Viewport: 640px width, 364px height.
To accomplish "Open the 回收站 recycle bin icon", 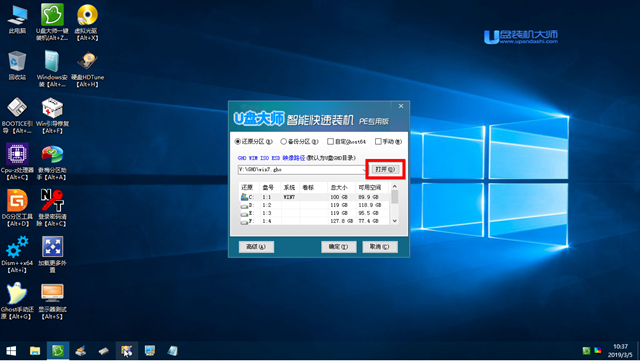I will (17, 66).
